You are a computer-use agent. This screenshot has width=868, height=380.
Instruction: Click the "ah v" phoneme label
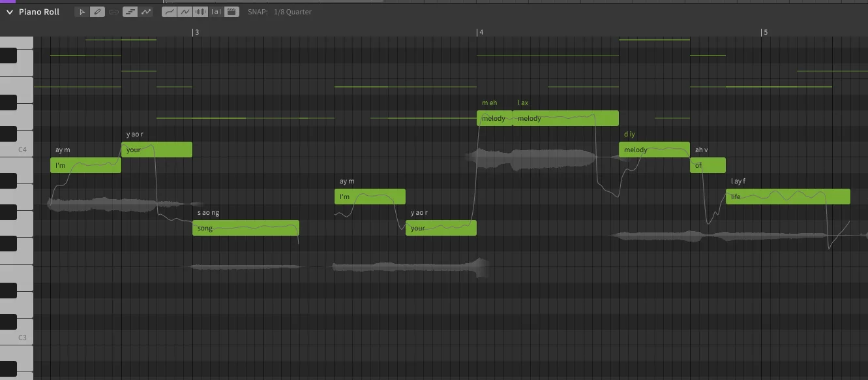click(701, 150)
